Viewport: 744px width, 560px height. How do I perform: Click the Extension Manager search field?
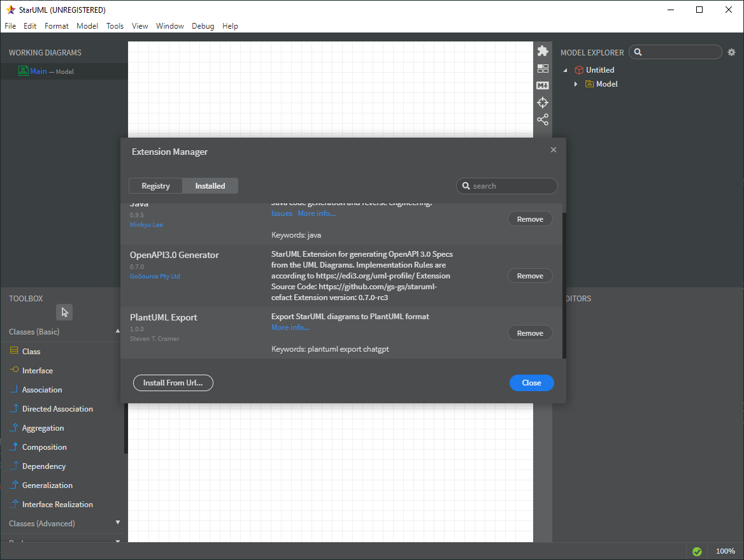pos(507,186)
